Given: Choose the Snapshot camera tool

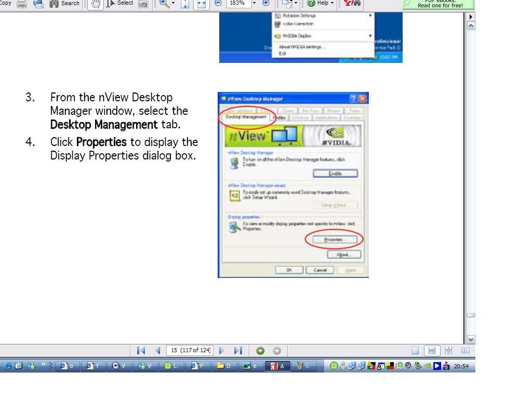Looking at the screenshot, I should click(143, 4).
